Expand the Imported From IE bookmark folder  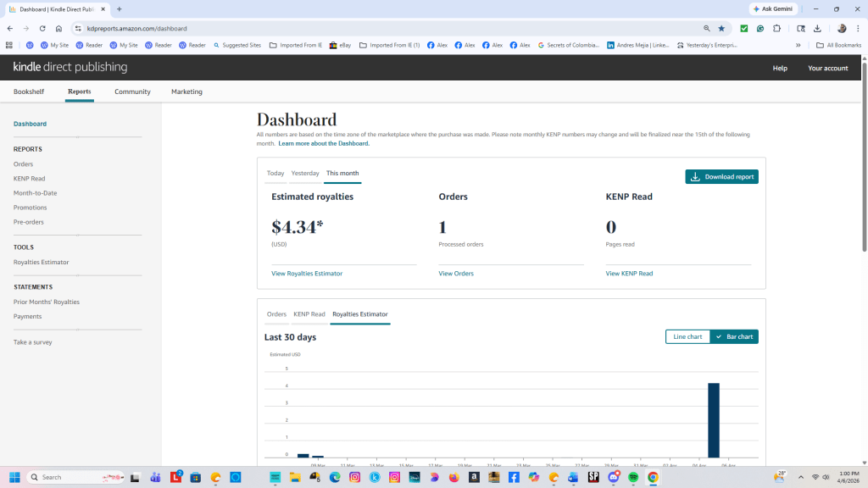(x=296, y=45)
